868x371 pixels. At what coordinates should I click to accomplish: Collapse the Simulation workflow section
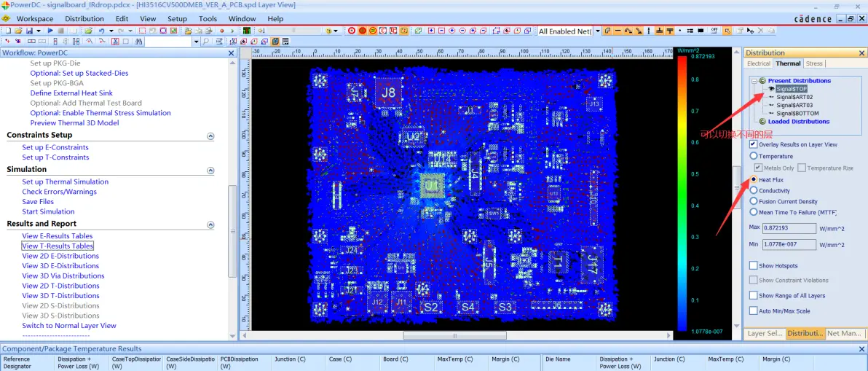(x=210, y=170)
